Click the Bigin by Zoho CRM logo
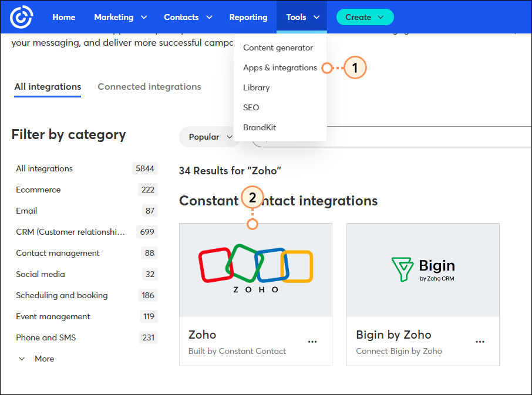532x395 pixels. [423, 269]
